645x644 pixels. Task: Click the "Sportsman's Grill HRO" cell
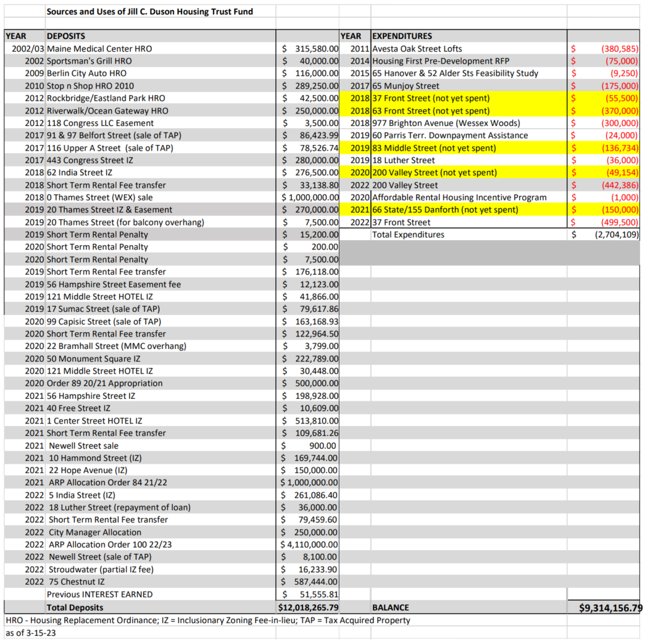pos(89,61)
